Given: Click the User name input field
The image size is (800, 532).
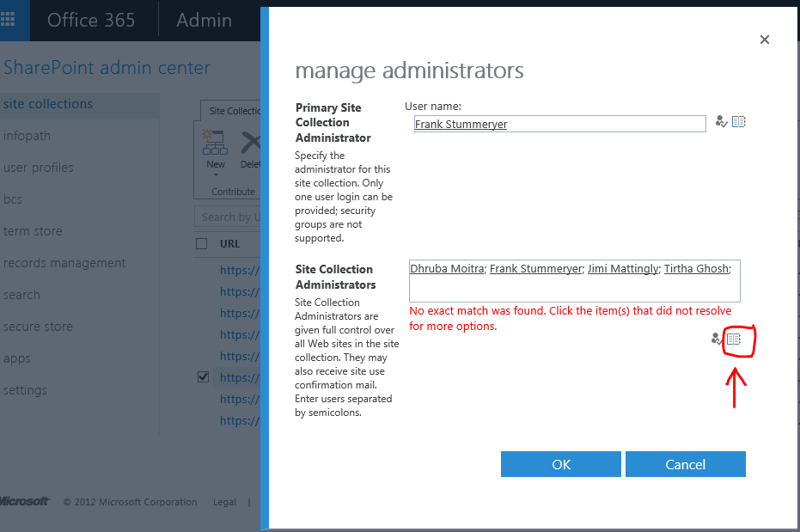Looking at the screenshot, I should [x=560, y=124].
